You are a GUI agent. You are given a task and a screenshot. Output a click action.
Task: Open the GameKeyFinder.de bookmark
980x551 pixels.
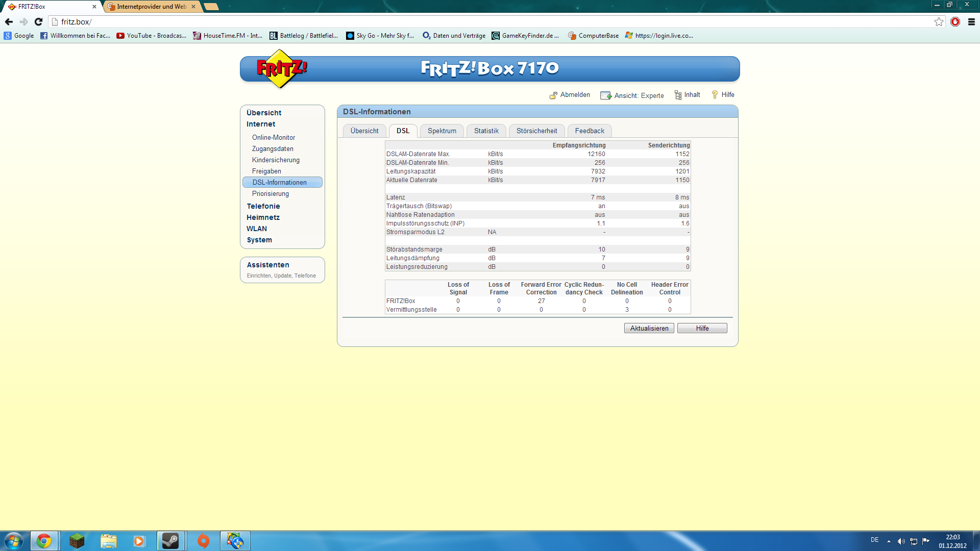pyautogui.click(x=526, y=36)
